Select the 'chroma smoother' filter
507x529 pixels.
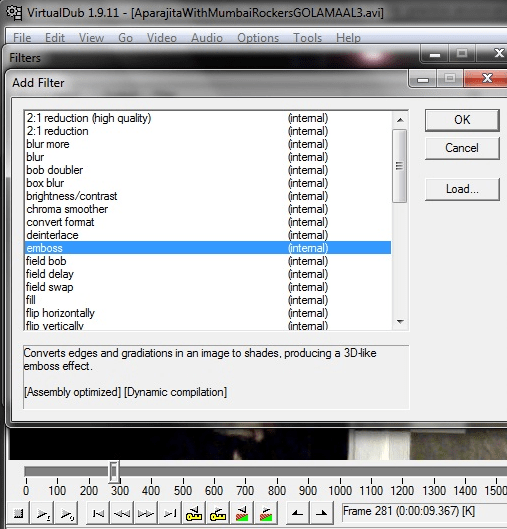pos(208,209)
